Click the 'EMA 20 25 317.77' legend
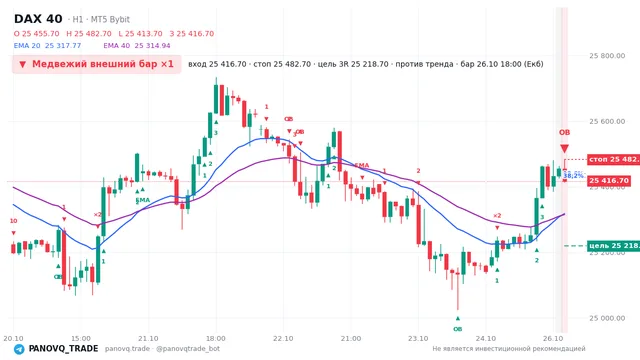640x360 pixels. point(47,46)
